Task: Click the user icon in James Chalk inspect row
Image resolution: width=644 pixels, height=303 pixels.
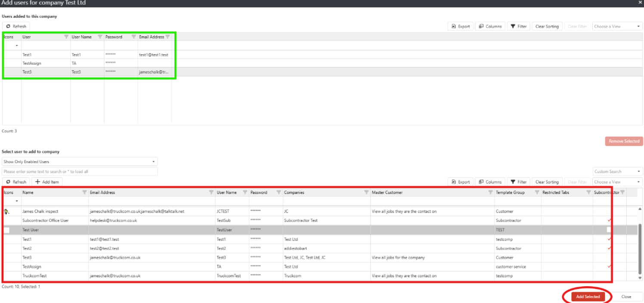Action: (6, 211)
